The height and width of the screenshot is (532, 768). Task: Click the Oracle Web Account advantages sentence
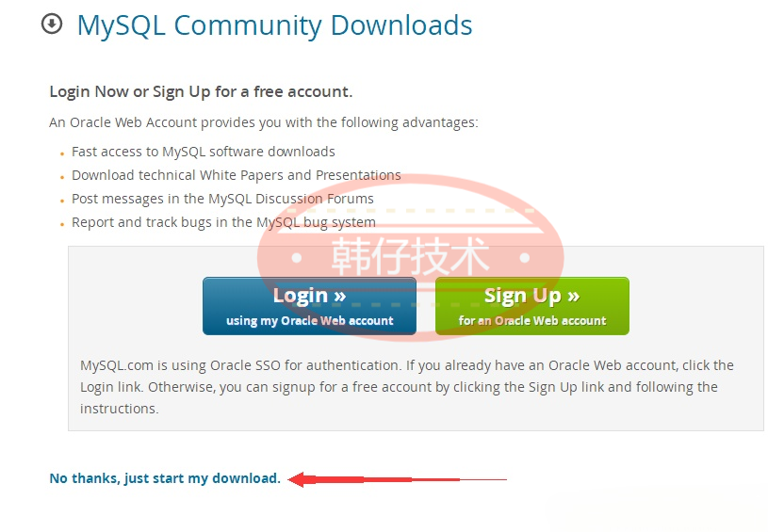tap(264, 122)
